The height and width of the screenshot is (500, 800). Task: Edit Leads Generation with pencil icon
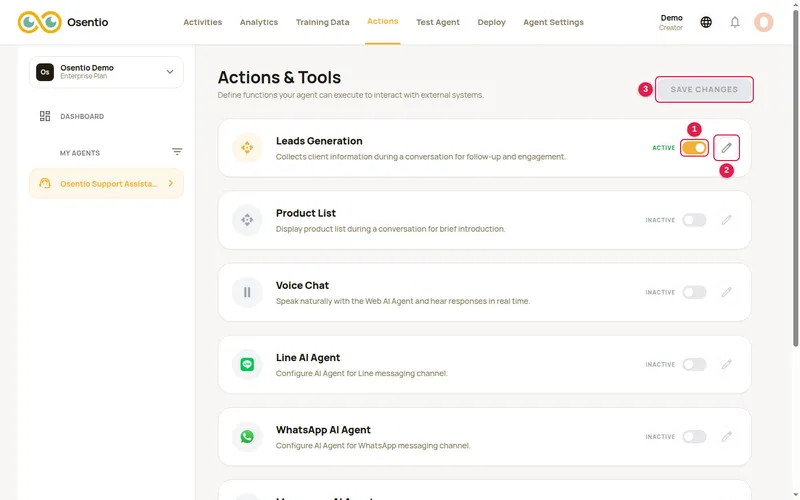click(x=727, y=148)
